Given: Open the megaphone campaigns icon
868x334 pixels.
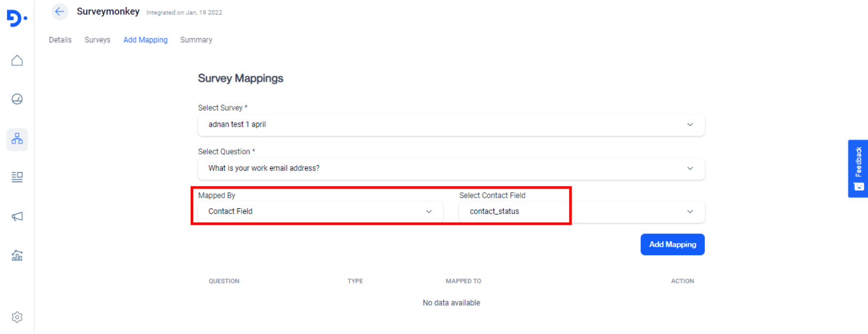Looking at the screenshot, I should [x=17, y=216].
